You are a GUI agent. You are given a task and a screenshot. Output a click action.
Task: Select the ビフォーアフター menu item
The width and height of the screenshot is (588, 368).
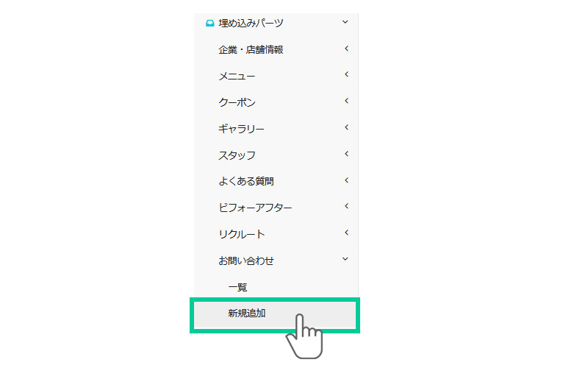pyautogui.click(x=255, y=208)
